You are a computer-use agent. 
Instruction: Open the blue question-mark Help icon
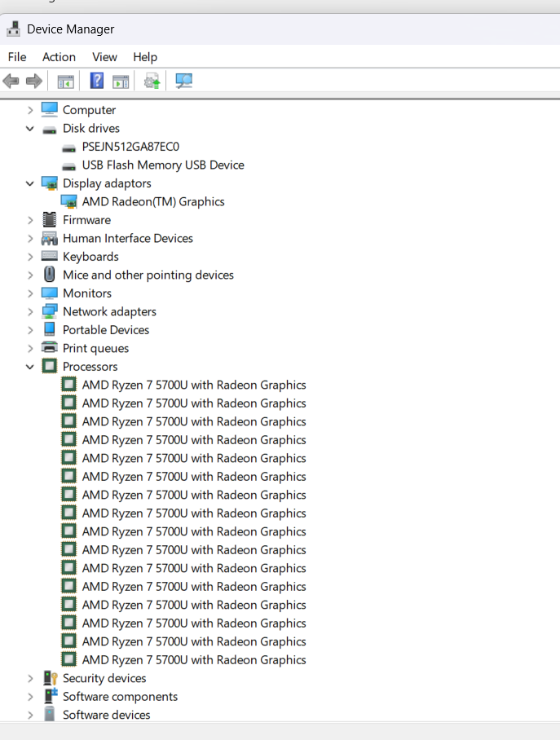coord(97,81)
